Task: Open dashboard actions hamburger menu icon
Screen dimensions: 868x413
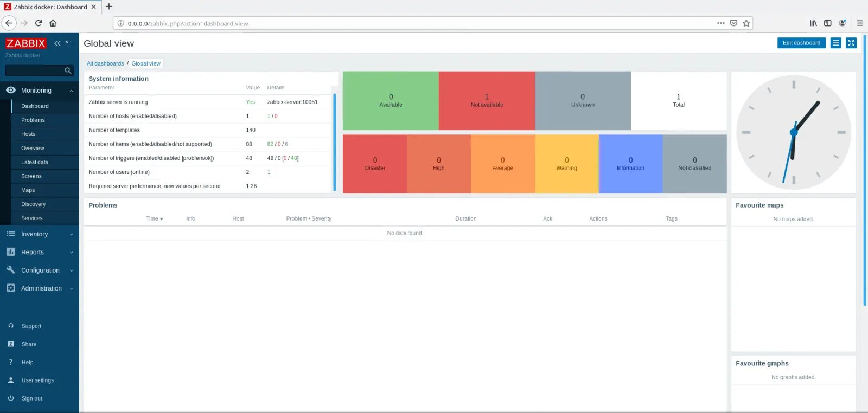Action: click(x=836, y=43)
